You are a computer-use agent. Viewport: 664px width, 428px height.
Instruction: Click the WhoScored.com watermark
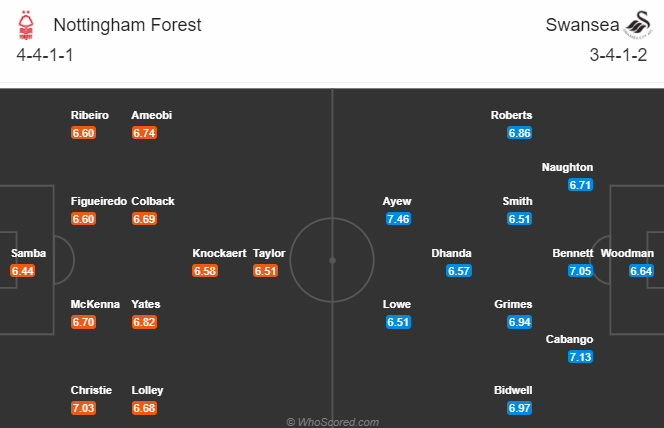click(x=332, y=422)
